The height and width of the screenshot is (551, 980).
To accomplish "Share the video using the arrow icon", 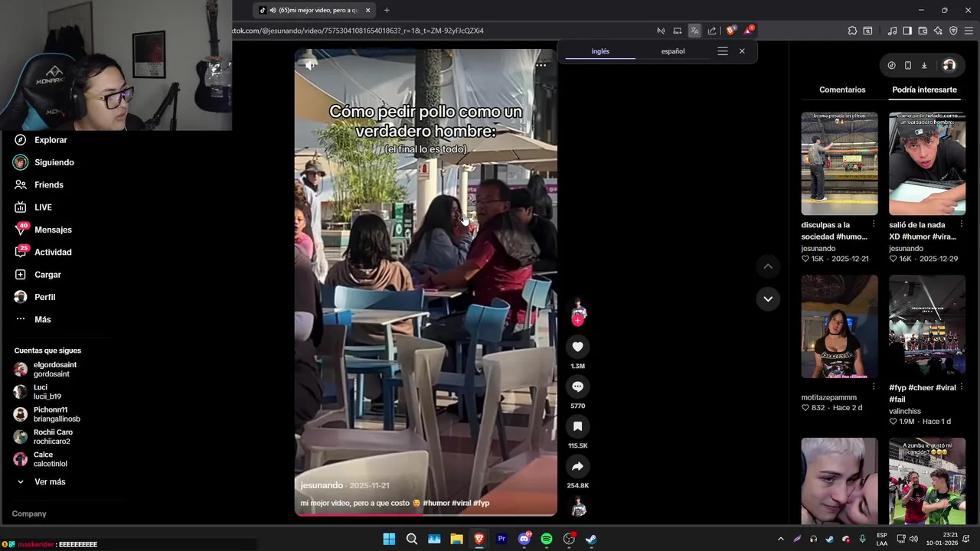I will click(x=577, y=466).
